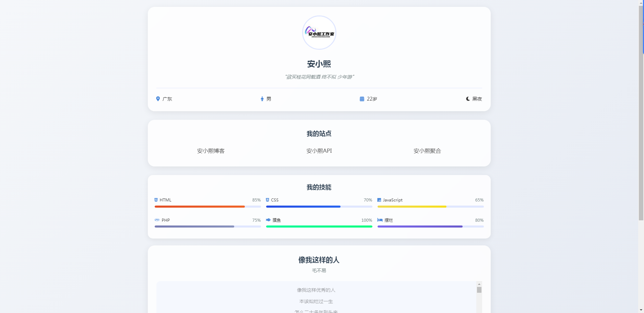
Task: Click the lyrics box scroll up arrow
Action: (479, 284)
